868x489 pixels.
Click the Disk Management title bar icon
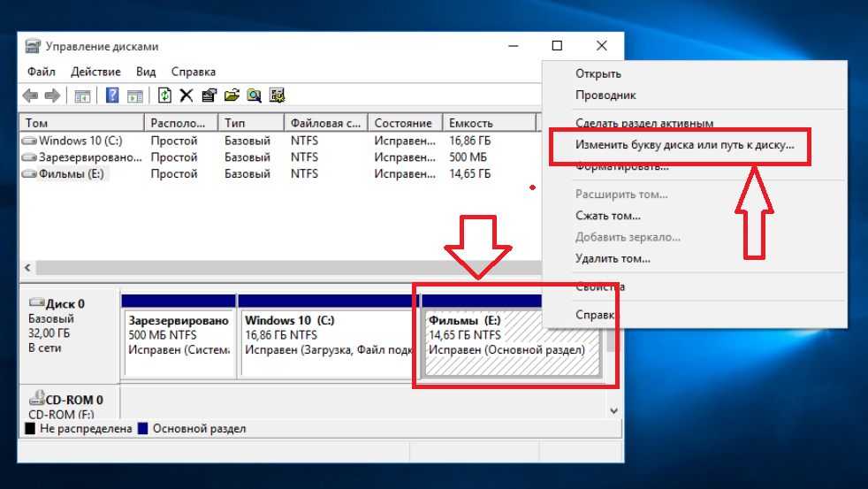(x=33, y=46)
